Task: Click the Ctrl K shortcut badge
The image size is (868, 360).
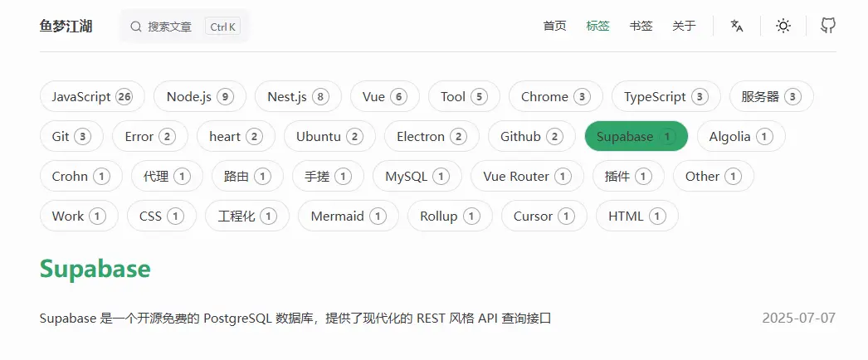Action: click(x=222, y=26)
